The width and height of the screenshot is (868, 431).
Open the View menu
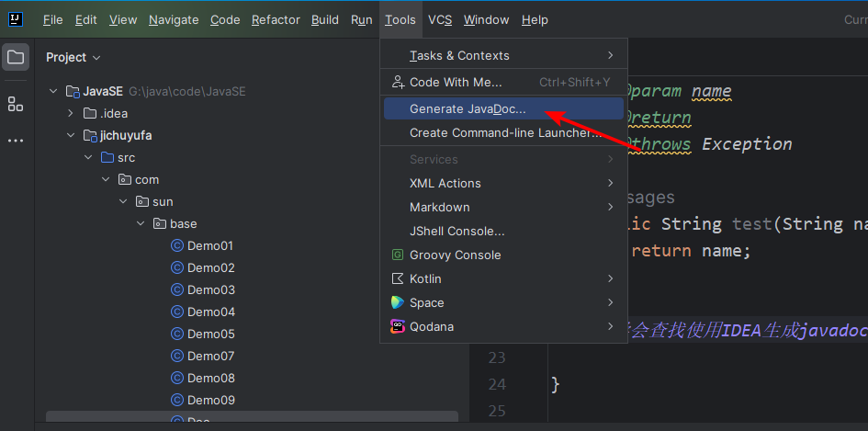click(123, 20)
